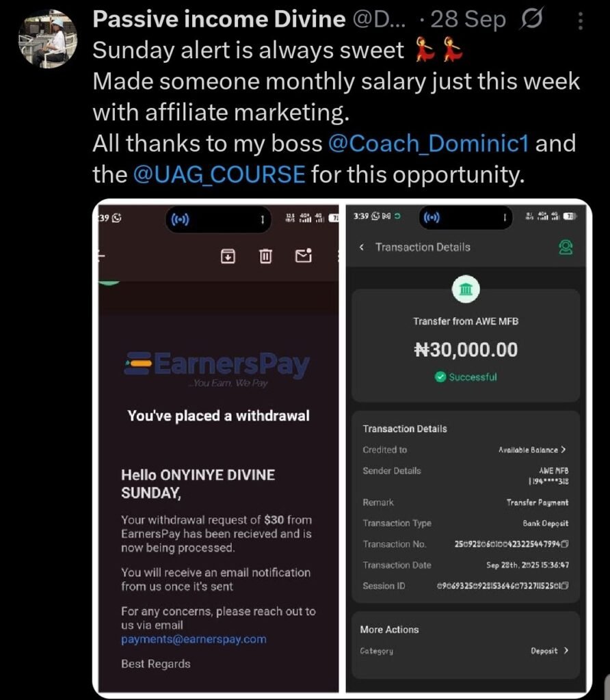Click the payments@earnerspay.com email link
This screenshot has width=610, height=700.
point(194,640)
